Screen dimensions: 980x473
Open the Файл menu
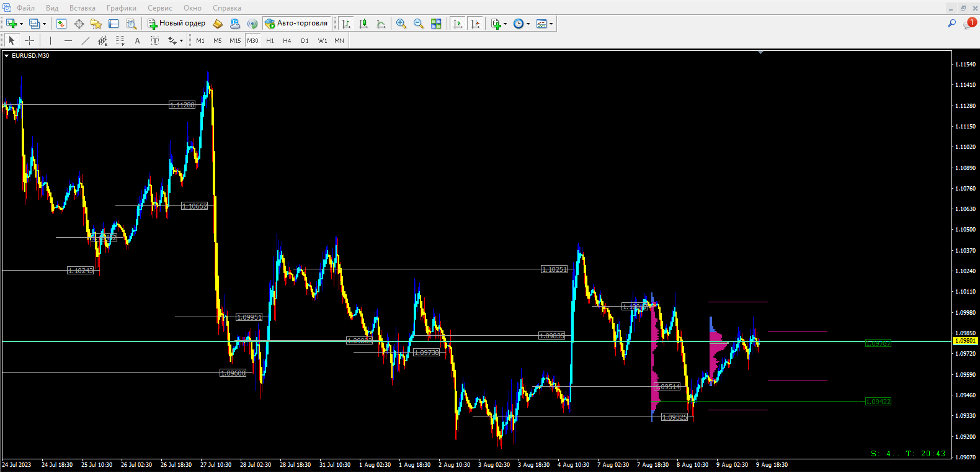coord(25,8)
